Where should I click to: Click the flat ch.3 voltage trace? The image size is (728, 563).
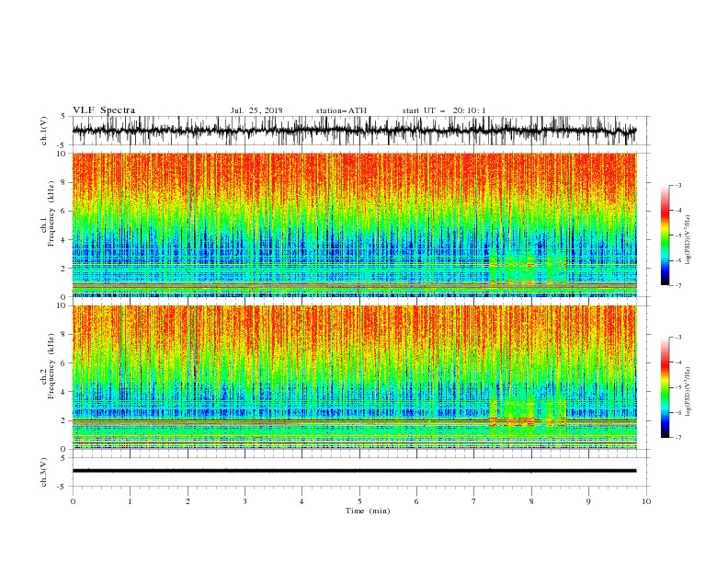(354, 471)
